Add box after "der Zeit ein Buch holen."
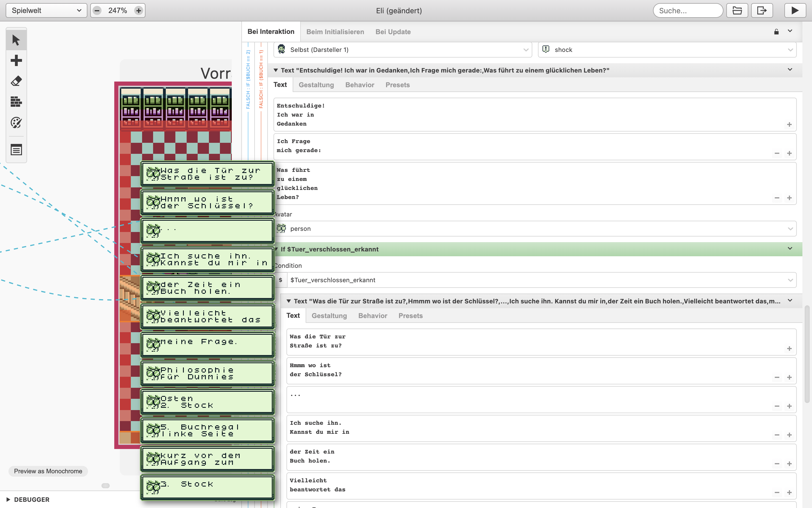This screenshot has width=812, height=508. tap(789, 464)
